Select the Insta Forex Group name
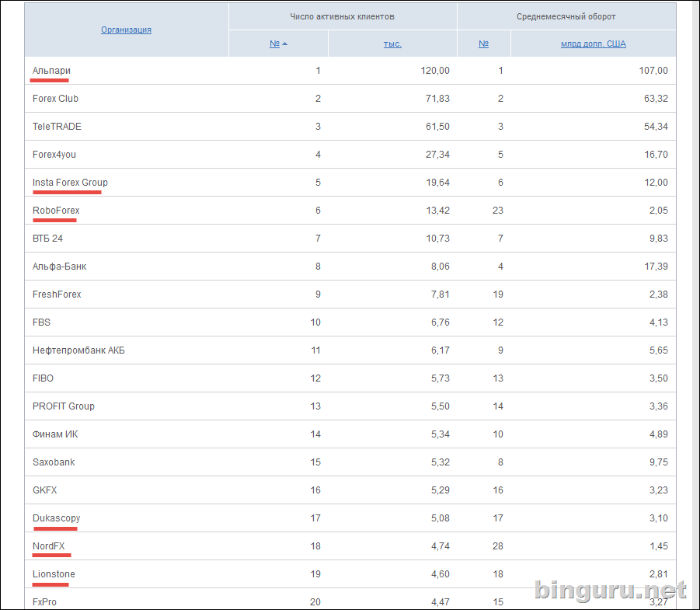This screenshot has height=610, width=700. (x=70, y=183)
